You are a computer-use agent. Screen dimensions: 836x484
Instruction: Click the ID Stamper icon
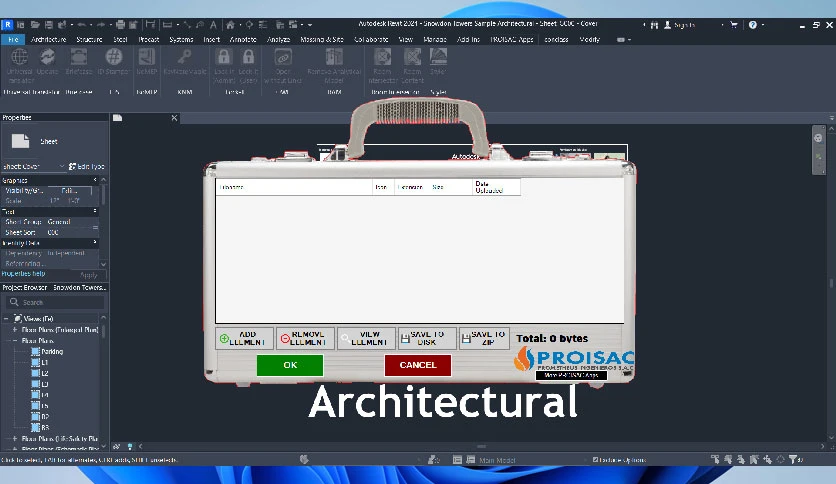coord(113,57)
